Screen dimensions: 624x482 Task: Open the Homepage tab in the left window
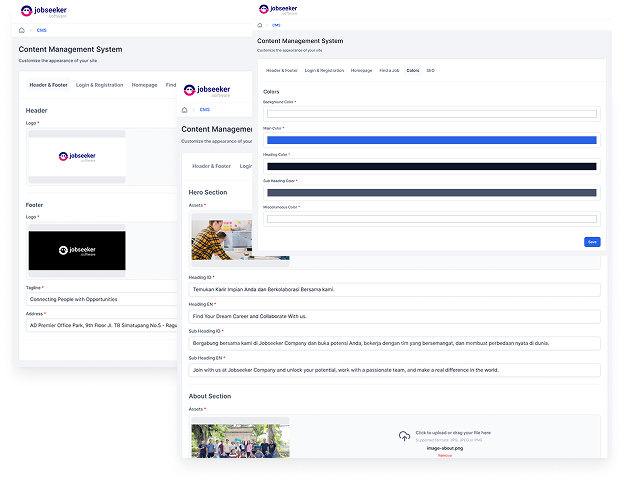click(144, 85)
